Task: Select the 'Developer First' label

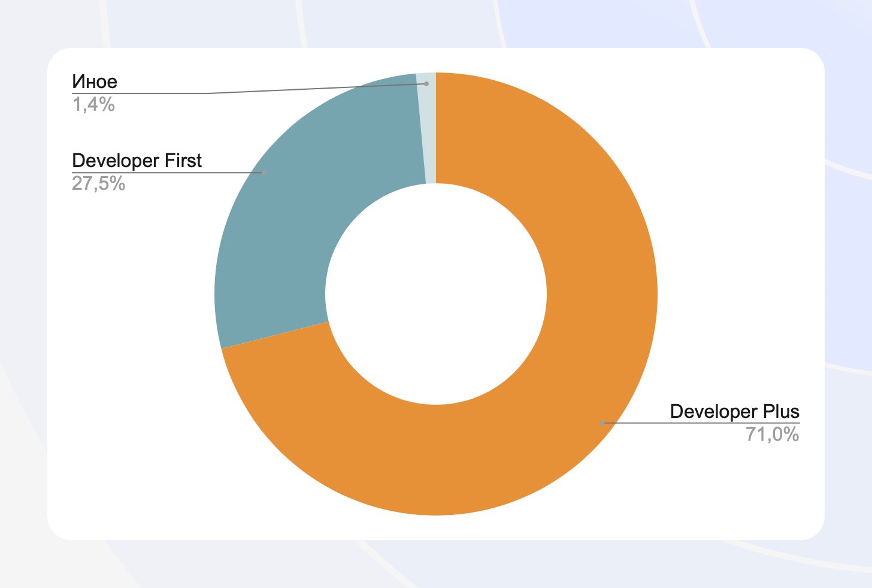Action: [x=137, y=160]
